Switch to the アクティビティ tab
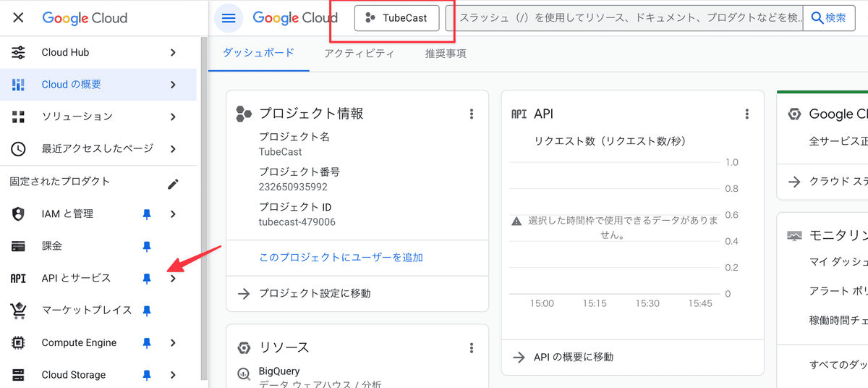 (x=359, y=53)
